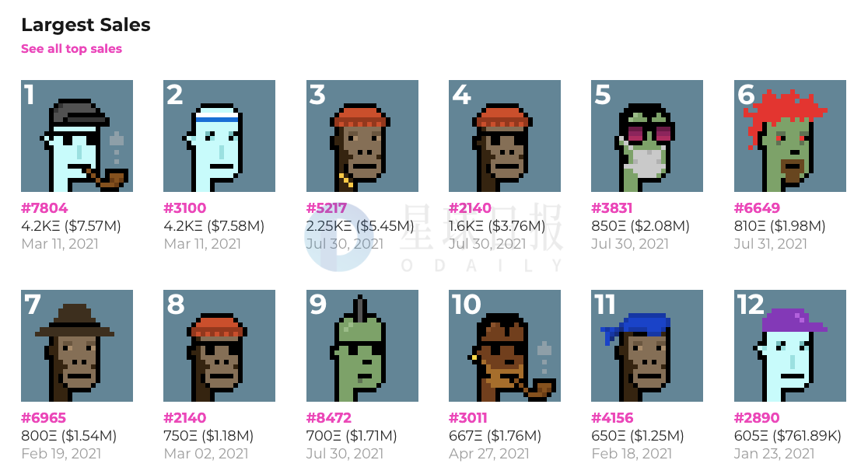Select the mohawk zombie image ranked 9

pos(362,346)
